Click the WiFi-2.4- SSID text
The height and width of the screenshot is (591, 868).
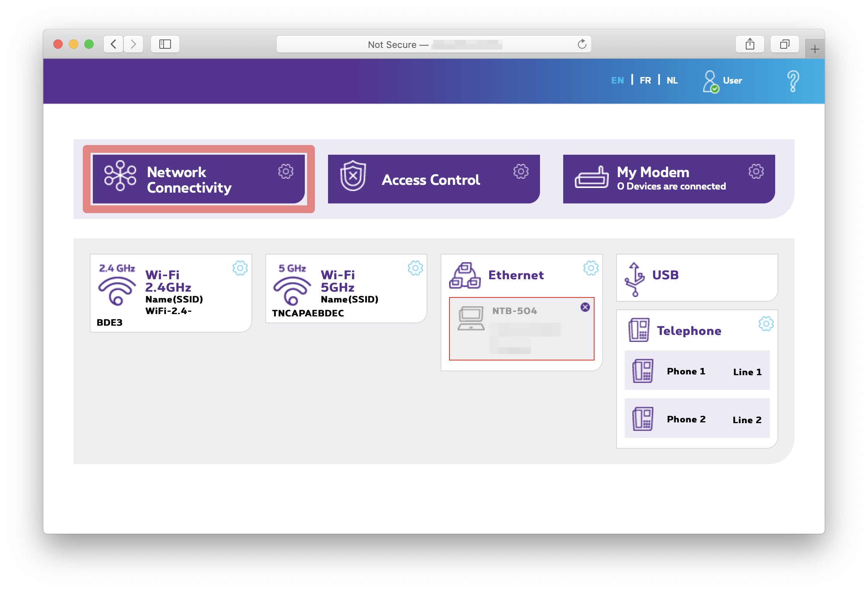(x=168, y=311)
